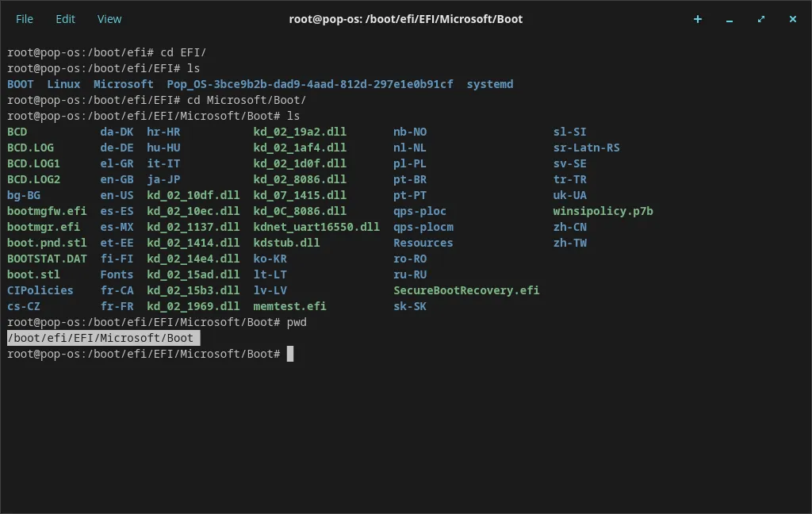Click the terminal cursor at the prompt
The height and width of the screenshot is (514, 812).
290,354
